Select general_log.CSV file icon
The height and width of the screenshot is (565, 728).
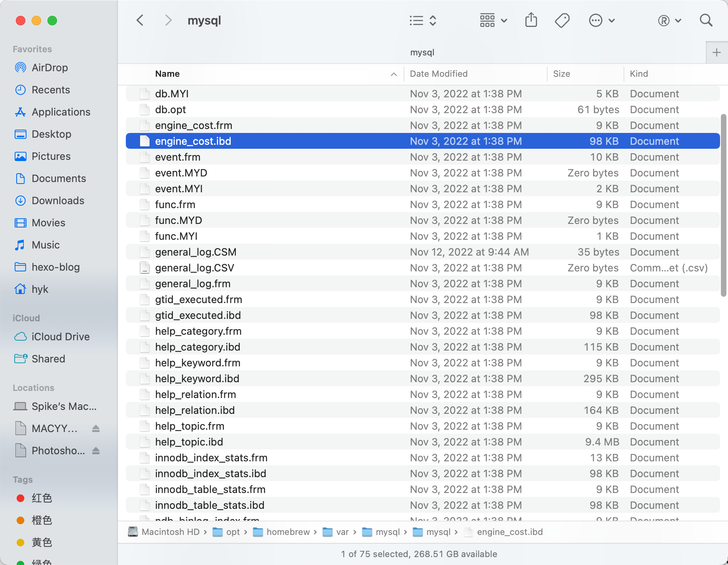pyautogui.click(x=145, y=268)
